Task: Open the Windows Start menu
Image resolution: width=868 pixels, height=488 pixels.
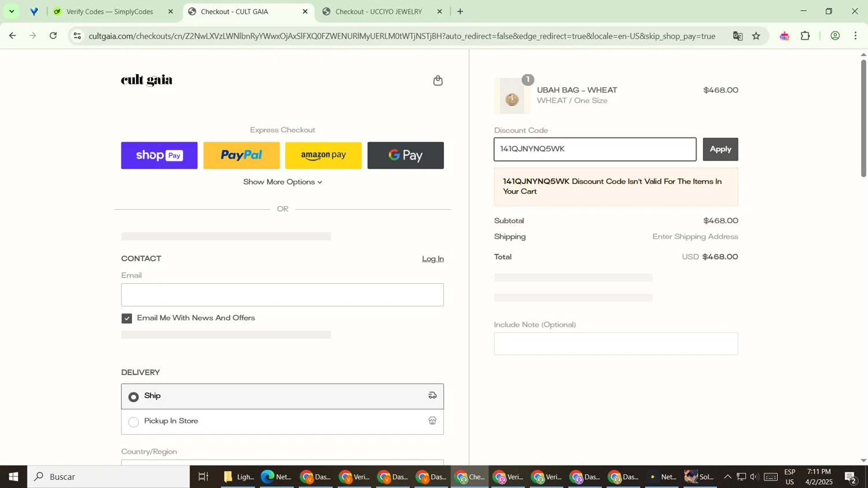Action: tap(13, 477)
